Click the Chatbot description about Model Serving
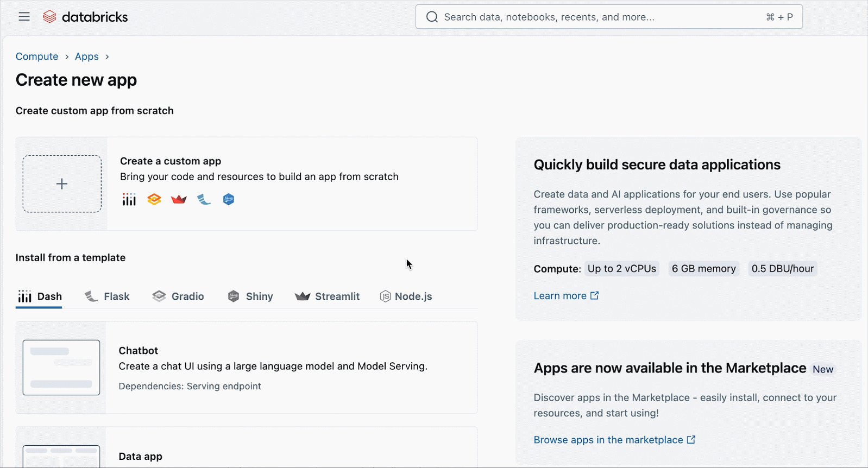 pos(273,366)
